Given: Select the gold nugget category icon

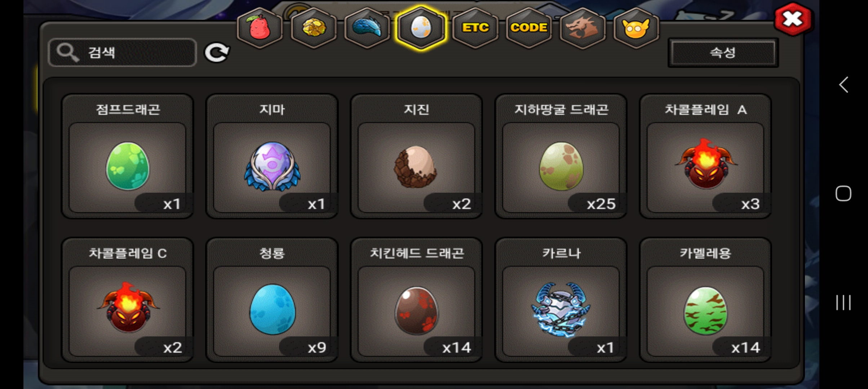Looking at the screenshot, I should pyautogui.click(x=313, y=28).
